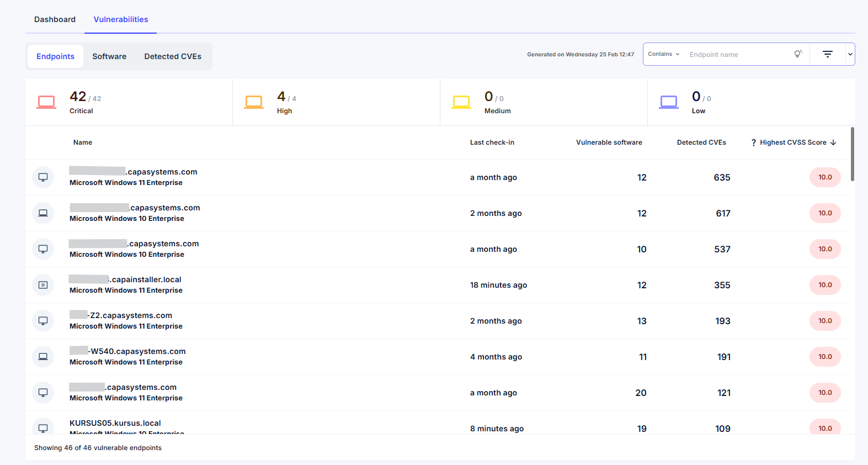868x465 pixels.
Task: Switch to the Endpoints sub-tab
Action: pyautogui.click(x=55, y=56)
